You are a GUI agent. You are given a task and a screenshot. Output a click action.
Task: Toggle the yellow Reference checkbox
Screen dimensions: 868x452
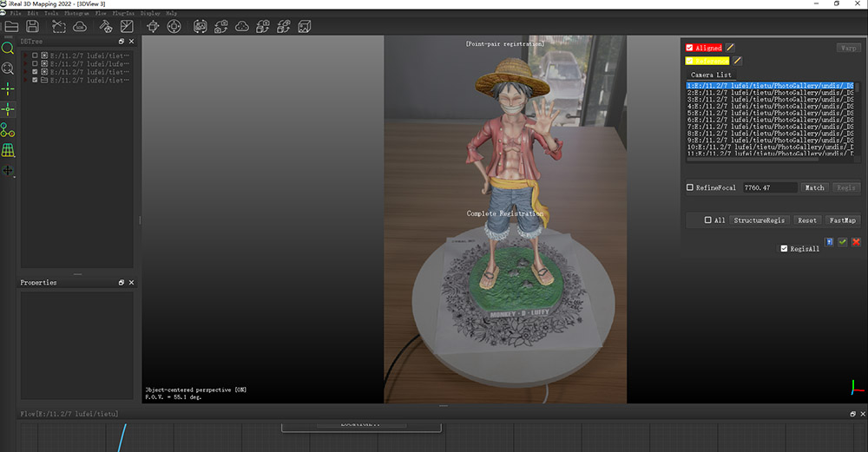click(689, 61)
